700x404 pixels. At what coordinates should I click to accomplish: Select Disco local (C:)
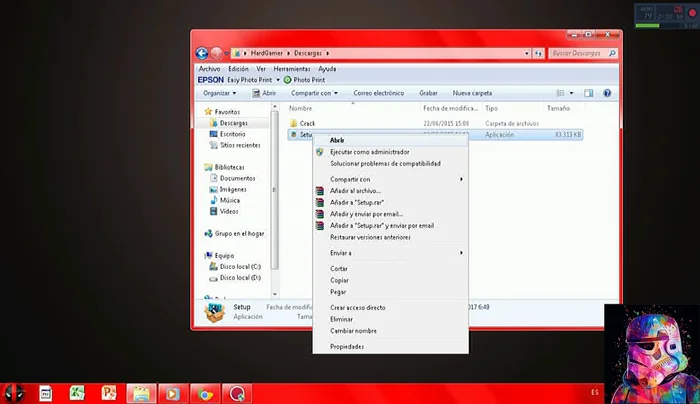pos(240,267)
